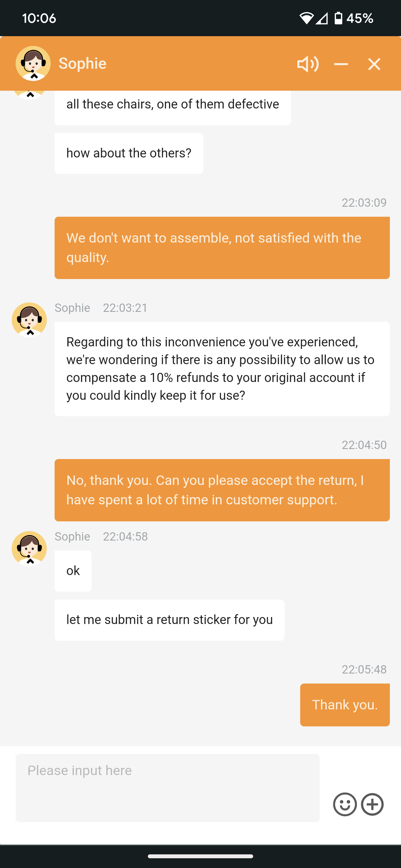Select the Thank you message bubble
The image size is (401, 868).
point(345,704)
